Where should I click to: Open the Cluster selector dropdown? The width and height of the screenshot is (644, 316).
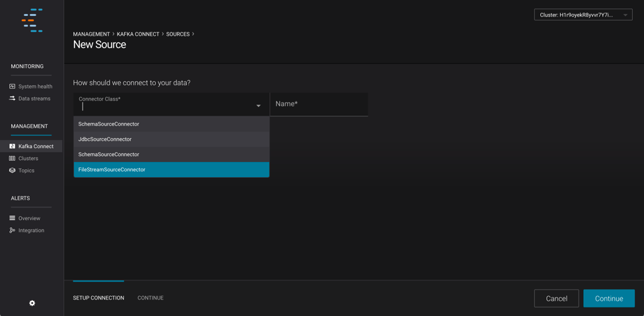click(583, 15)
